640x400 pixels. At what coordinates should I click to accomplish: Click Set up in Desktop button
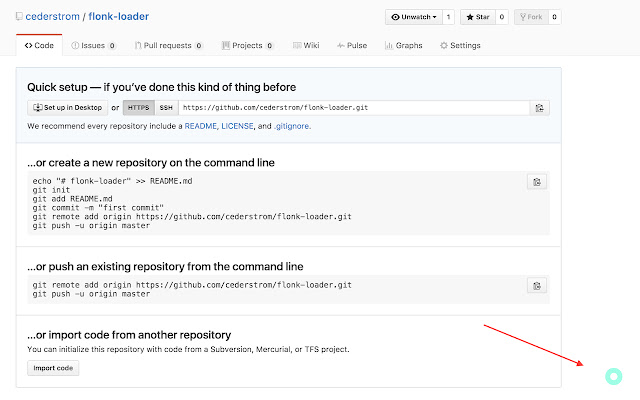tap(67, 108)
